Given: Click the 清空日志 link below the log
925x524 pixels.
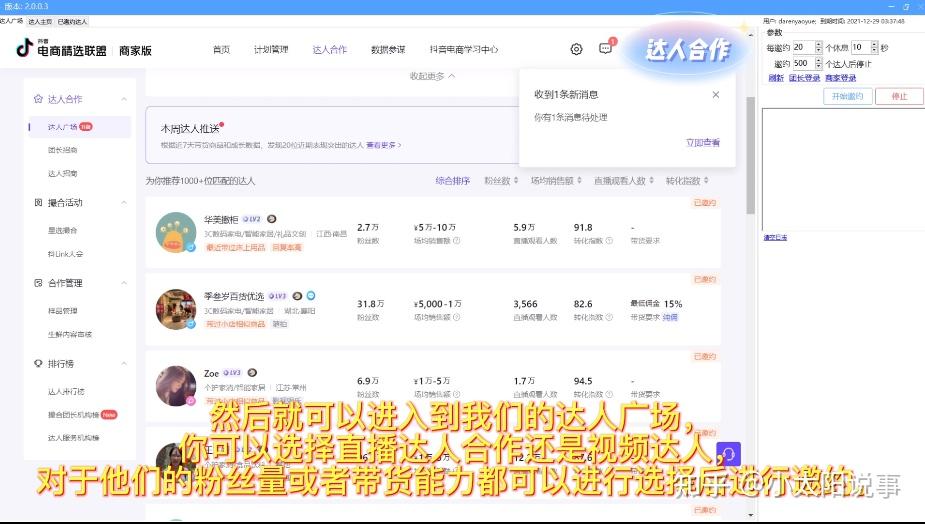Looking at the screenshot, I should click(775, 237).
